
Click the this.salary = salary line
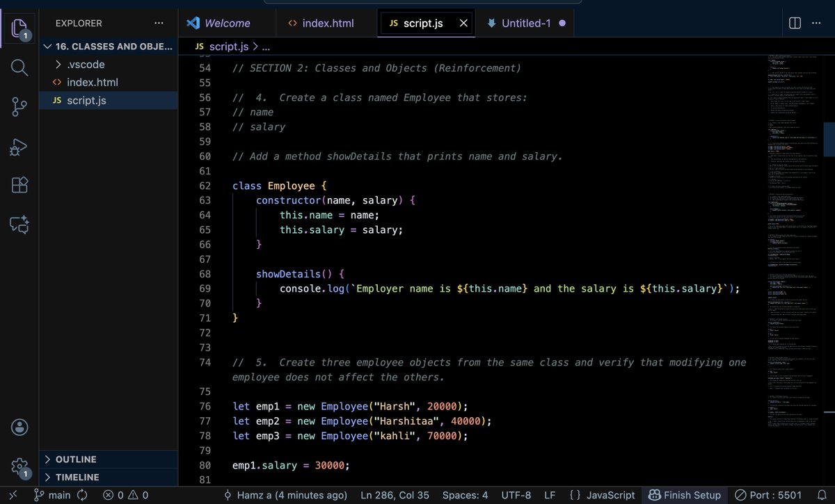(x=341, y=230)
